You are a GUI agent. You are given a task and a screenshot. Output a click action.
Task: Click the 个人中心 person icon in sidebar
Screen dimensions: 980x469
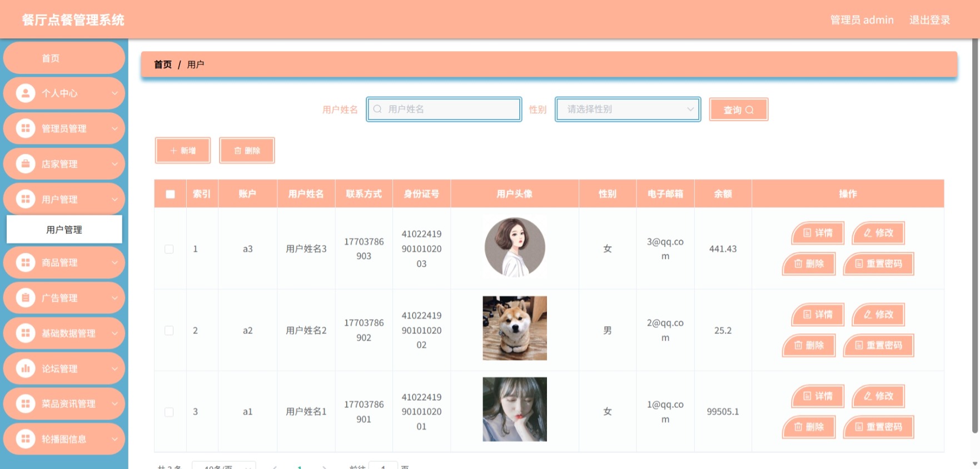coord(25,93)
